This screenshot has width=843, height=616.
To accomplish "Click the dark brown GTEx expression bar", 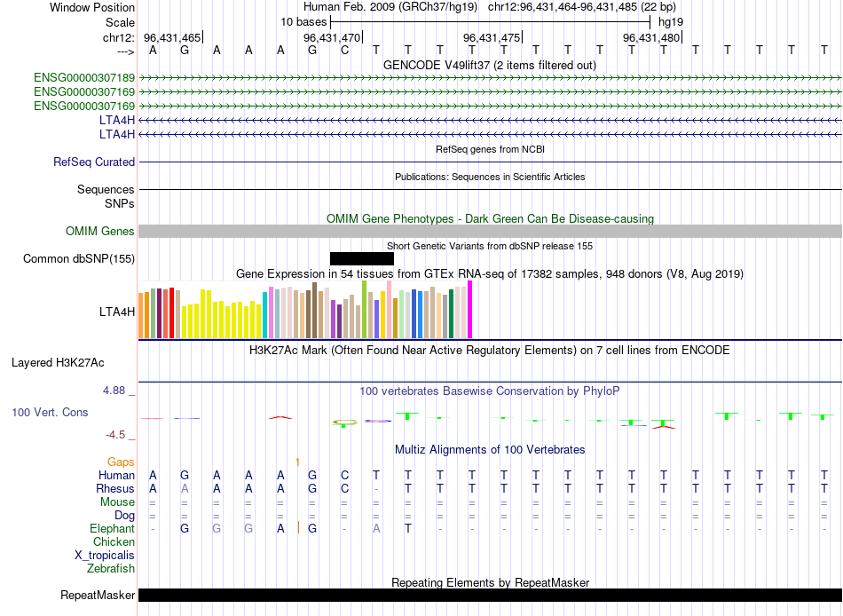I will point(314,311).
